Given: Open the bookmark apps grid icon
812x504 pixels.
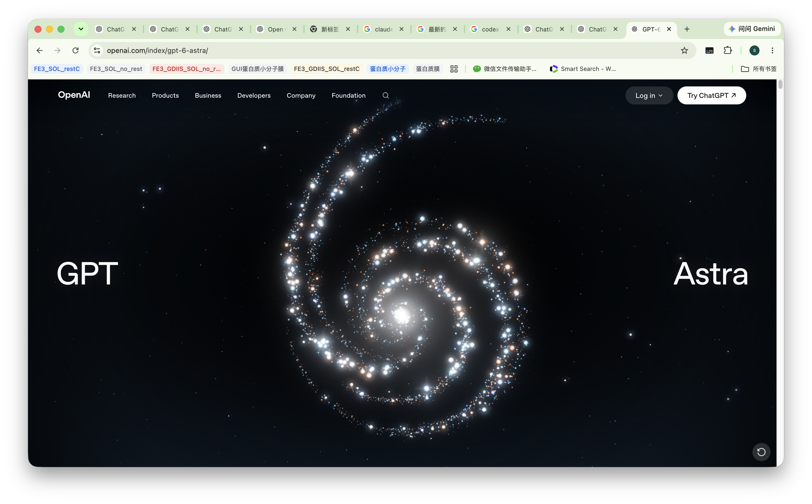Looking at the screenshot, I should point(454,69).
